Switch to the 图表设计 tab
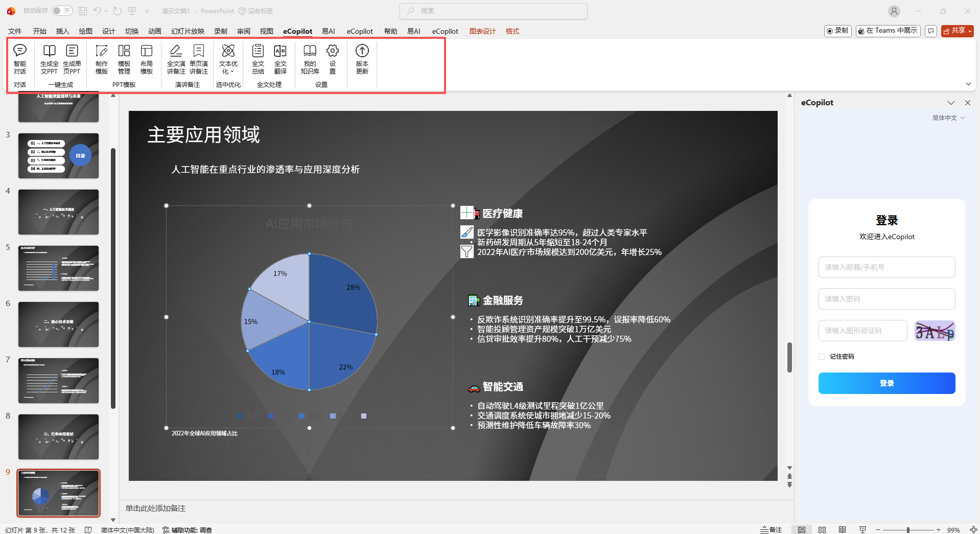The image size is (980, 534). [482, 31]
